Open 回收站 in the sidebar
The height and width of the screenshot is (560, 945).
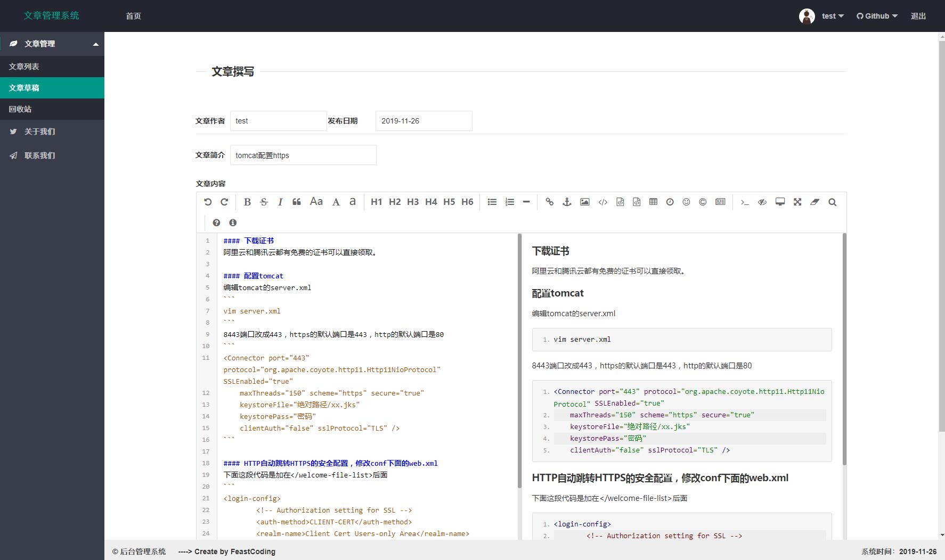pos(52,109)
